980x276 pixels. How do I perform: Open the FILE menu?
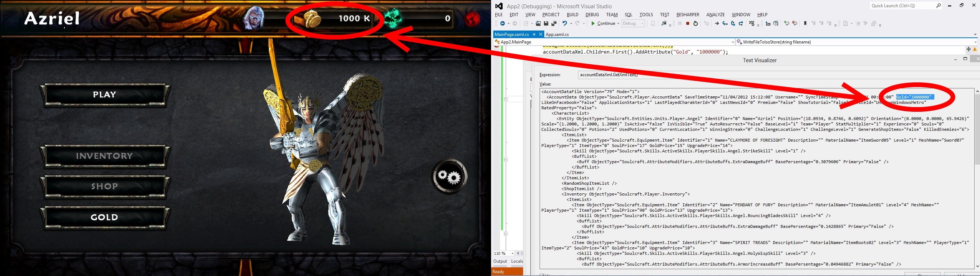pyautogui.click(x=499, y=14)
